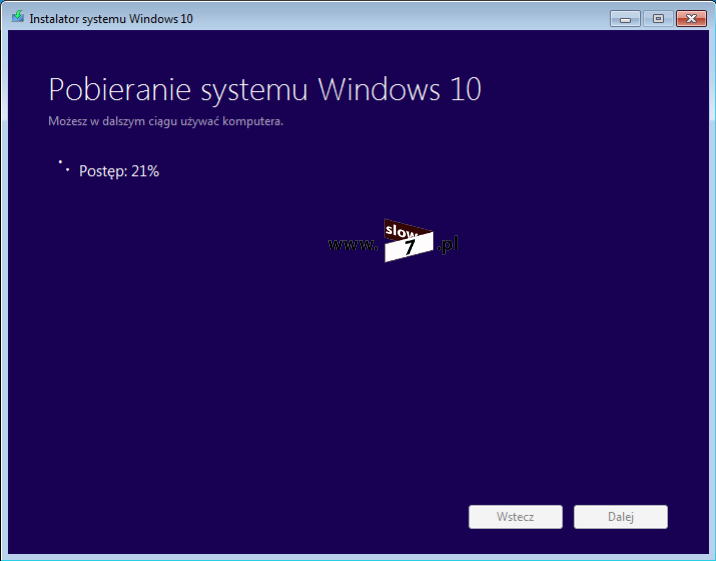Minimize the Instalator systemu Windows 10 window
This screenshot has height=561, width=716.
coord(625,19)
